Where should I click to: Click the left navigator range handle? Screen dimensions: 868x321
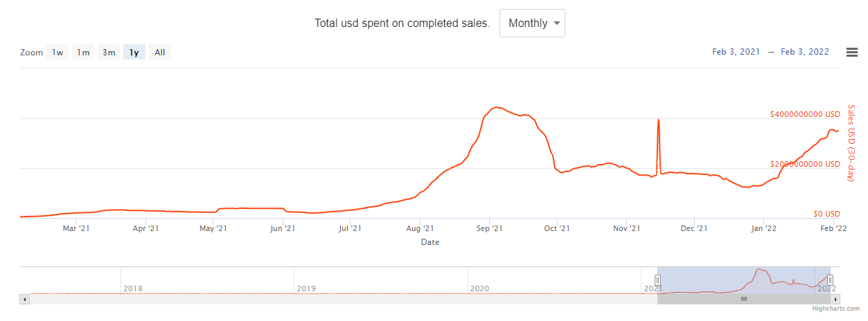coord(657,280)
